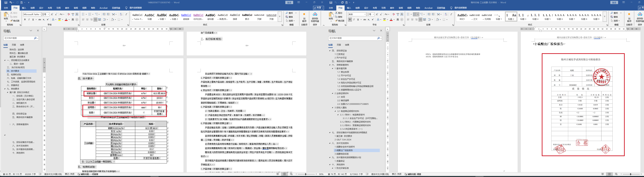Switch to the 页面 tab in the right navigation pane
This screenshot has width=644, height=177.
339,45
